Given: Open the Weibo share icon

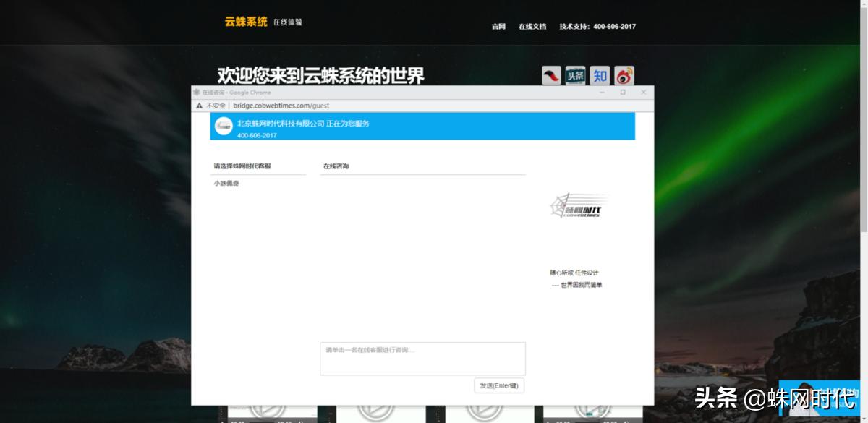Looking at the screenshot, I should coord(624,75).
